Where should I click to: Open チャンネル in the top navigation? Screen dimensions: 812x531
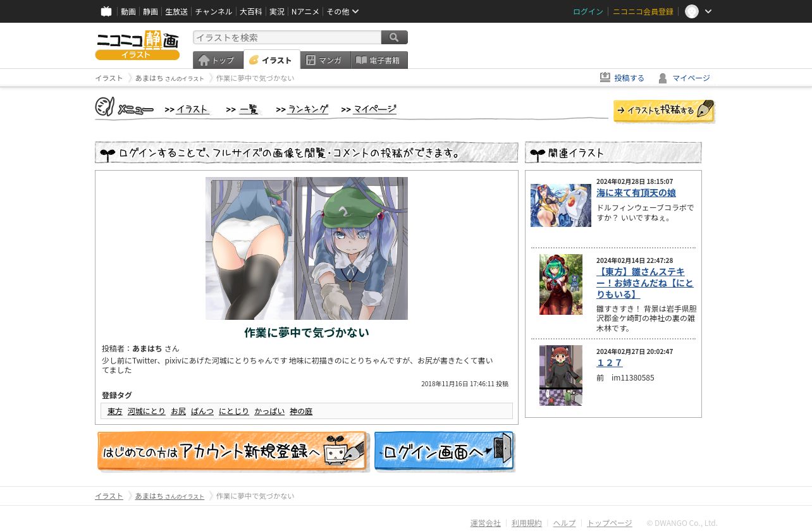214,11
